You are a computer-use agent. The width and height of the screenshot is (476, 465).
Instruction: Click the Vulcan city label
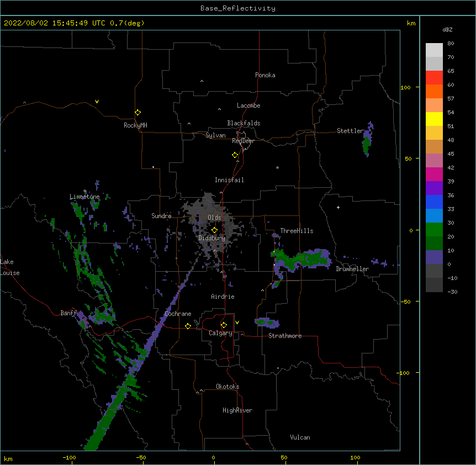[300, 437]
